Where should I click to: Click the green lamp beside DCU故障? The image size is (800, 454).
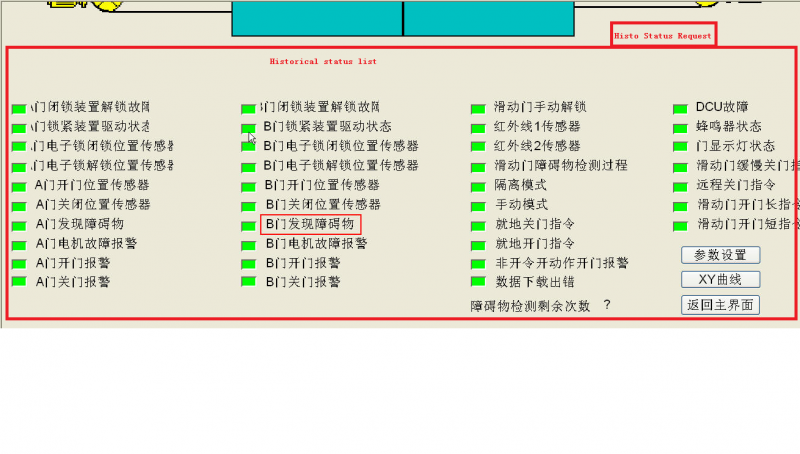pos(680,109)
